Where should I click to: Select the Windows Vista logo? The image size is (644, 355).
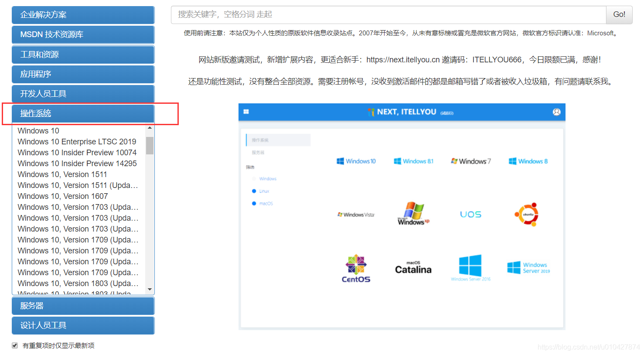click(x=356, y=215)
